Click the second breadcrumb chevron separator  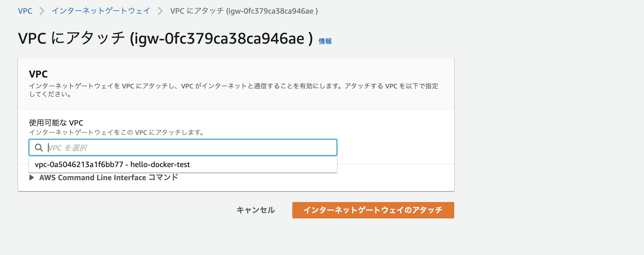tap(160, 11)
